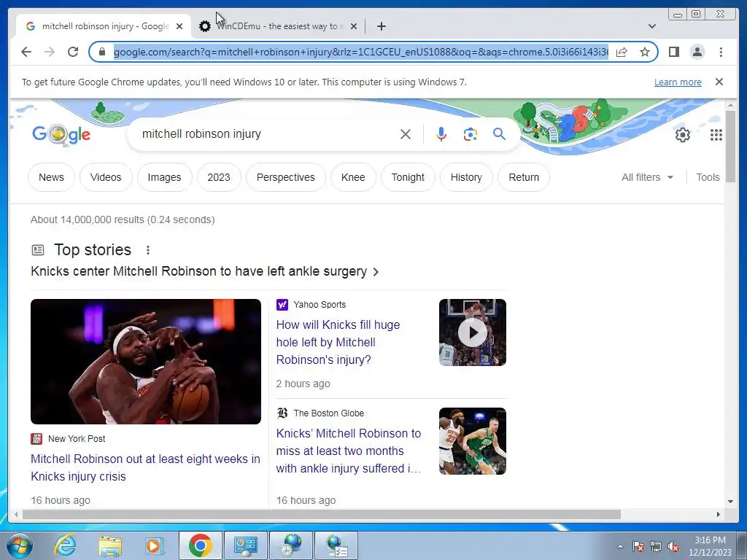Click the Chrome taskbar button
The height and width of the screenshot is (560, 747).
coord(200,545)
